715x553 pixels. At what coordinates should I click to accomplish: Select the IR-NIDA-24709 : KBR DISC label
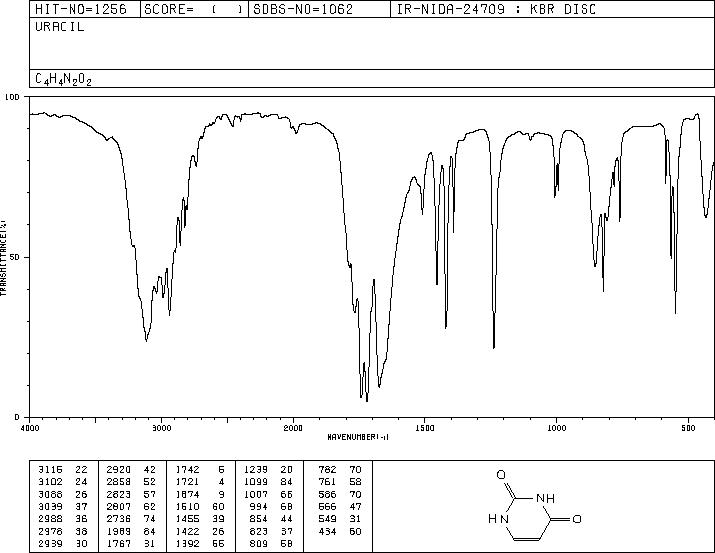[x=496, y=9]
